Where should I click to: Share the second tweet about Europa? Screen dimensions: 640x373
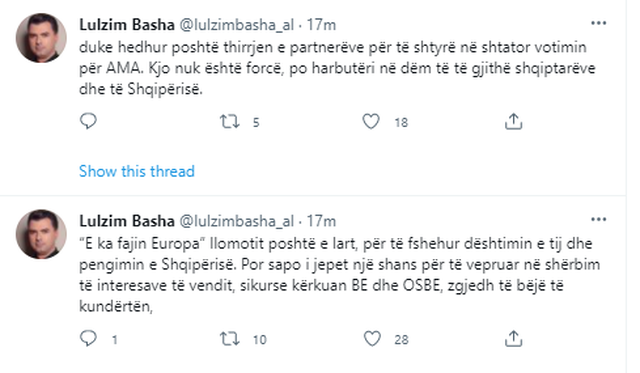coord(513,339)
